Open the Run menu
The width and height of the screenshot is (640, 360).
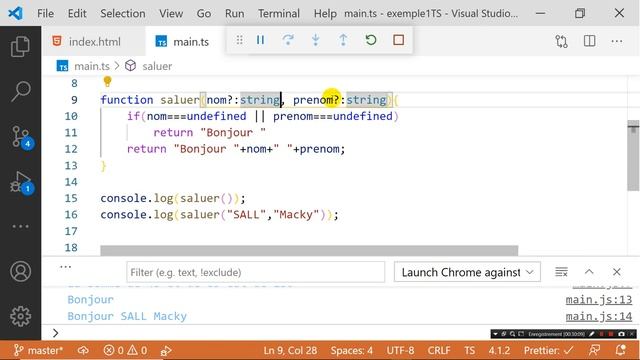click(x=235, y=13)
